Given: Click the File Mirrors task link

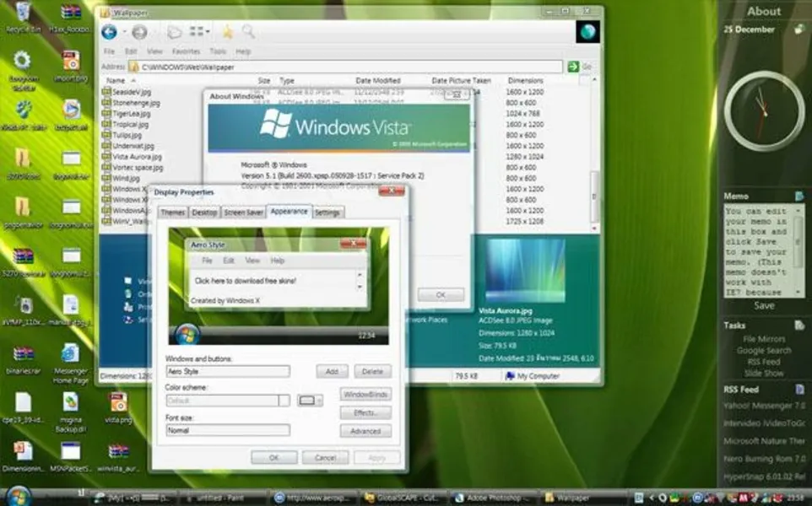Looking at the screenshot, I should point(764,339).
